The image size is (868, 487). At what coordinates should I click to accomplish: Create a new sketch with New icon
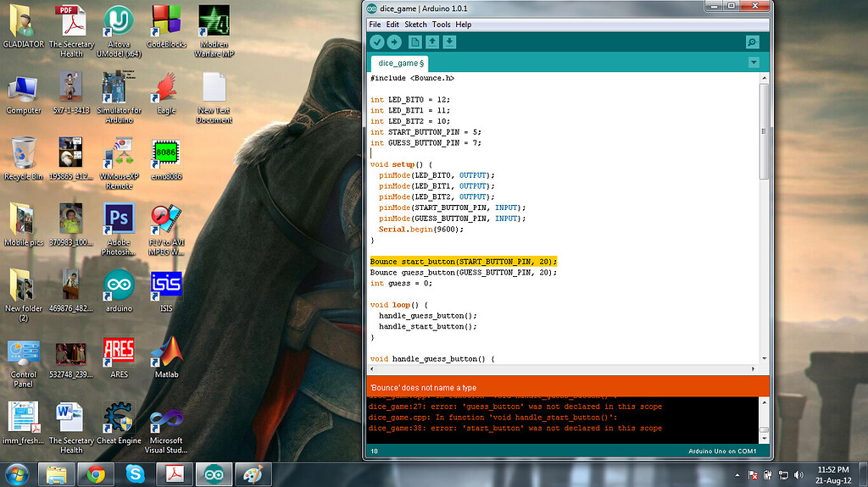pyautogui.click(x=415, y=42)
